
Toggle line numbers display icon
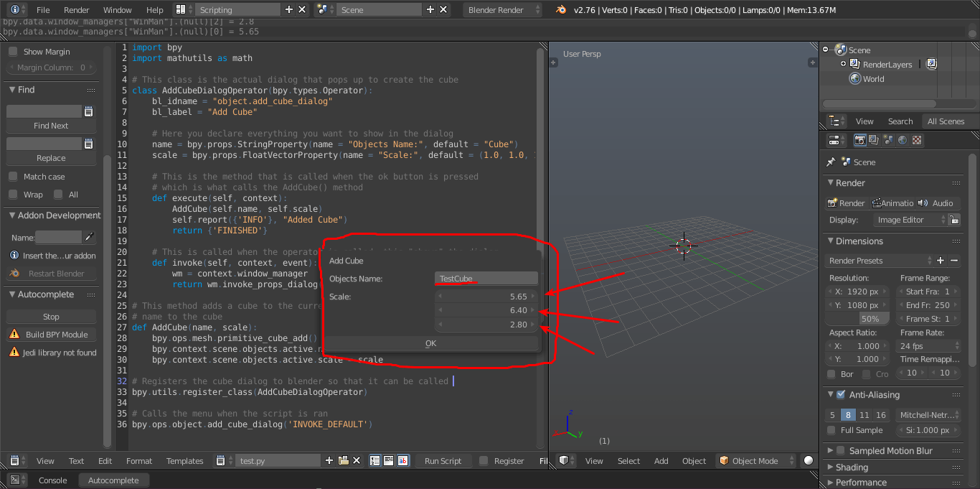pos(375,461)
